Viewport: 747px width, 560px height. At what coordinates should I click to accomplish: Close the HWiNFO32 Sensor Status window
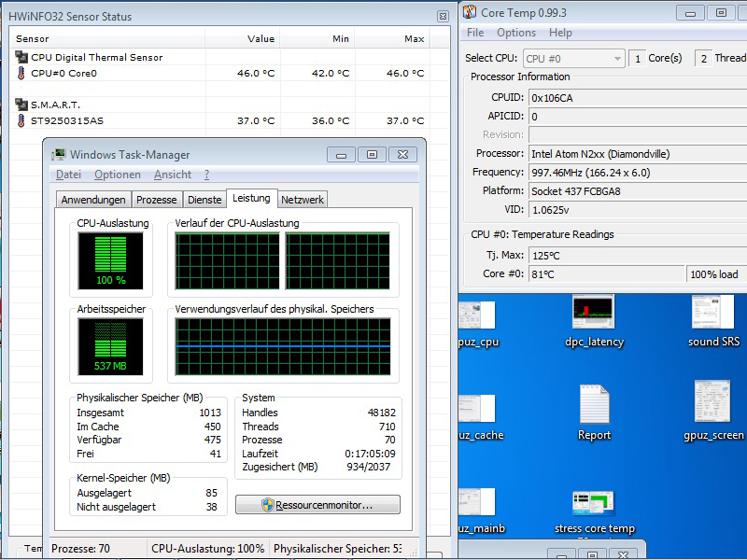[x=443, y=17]
